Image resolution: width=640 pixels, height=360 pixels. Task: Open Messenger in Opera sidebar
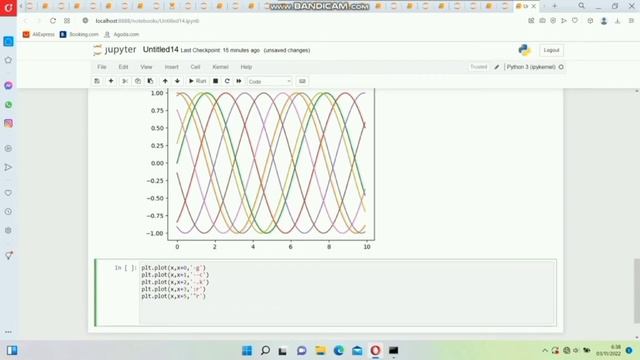pyautogui.click(x=8, y=85)
